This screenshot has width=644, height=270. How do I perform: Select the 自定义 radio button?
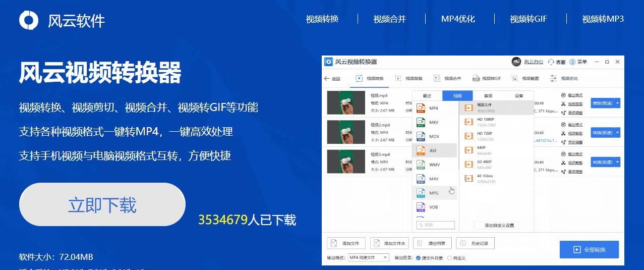(x=449, y=258)
